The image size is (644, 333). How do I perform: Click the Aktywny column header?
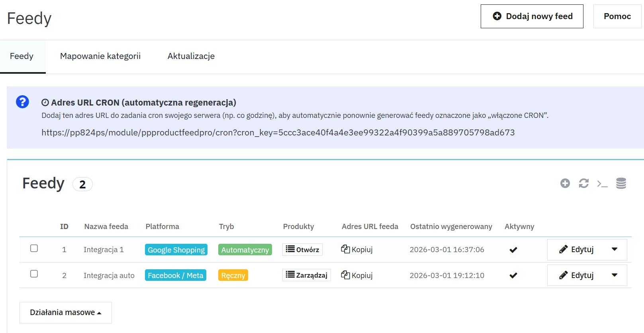coord(519,226)
